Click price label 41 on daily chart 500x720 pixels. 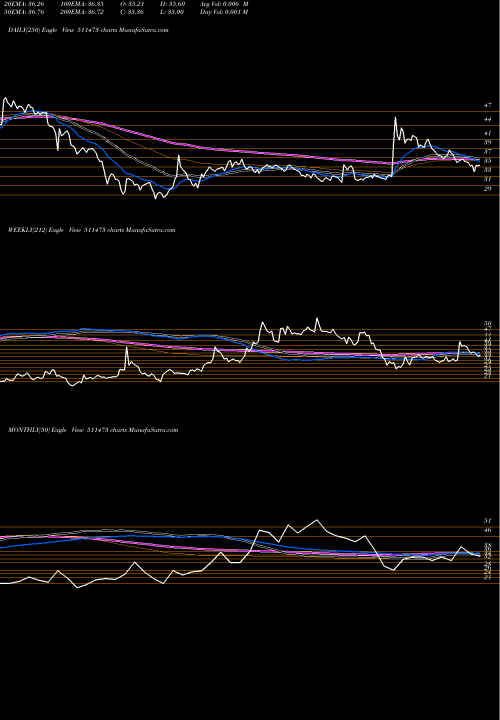488,133
